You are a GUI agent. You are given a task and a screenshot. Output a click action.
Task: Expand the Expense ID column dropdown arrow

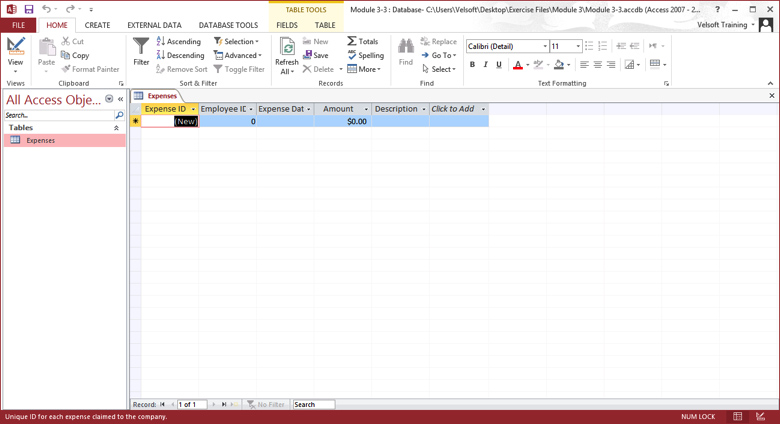pyautogui.click(x=193, y=110)
